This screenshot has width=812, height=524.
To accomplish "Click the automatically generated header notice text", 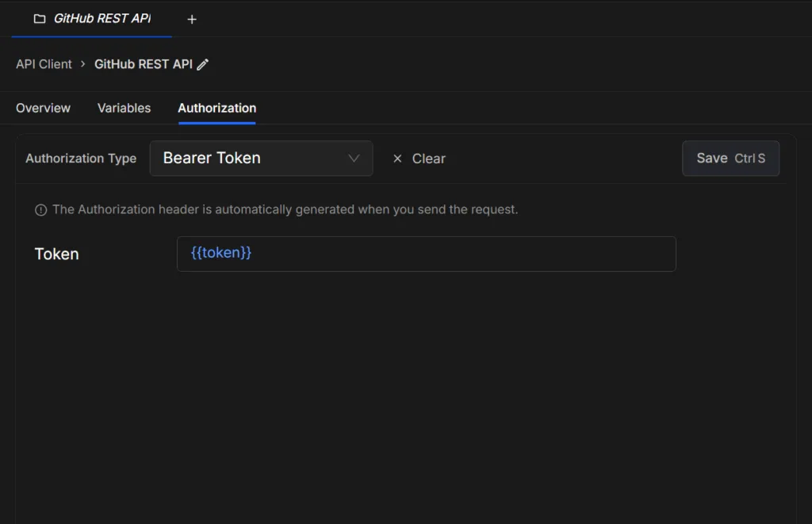I will pos(285,209).
